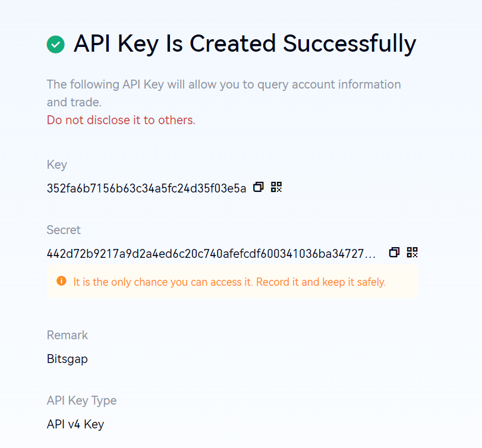Image resolution: width=482 pixels, height=448 pixels.
Task: Click the "API Key Is Created Successfully" heading
Action: pos(245,45)
